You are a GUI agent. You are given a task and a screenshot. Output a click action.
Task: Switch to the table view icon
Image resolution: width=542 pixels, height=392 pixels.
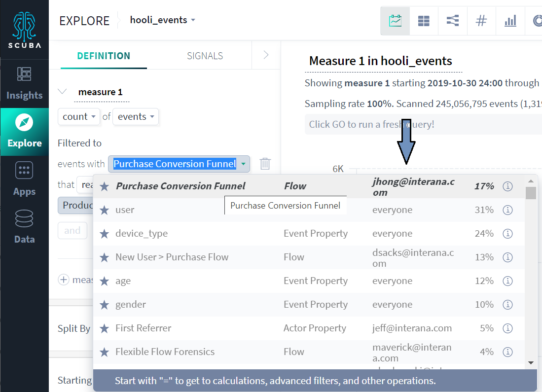point(424,21)
